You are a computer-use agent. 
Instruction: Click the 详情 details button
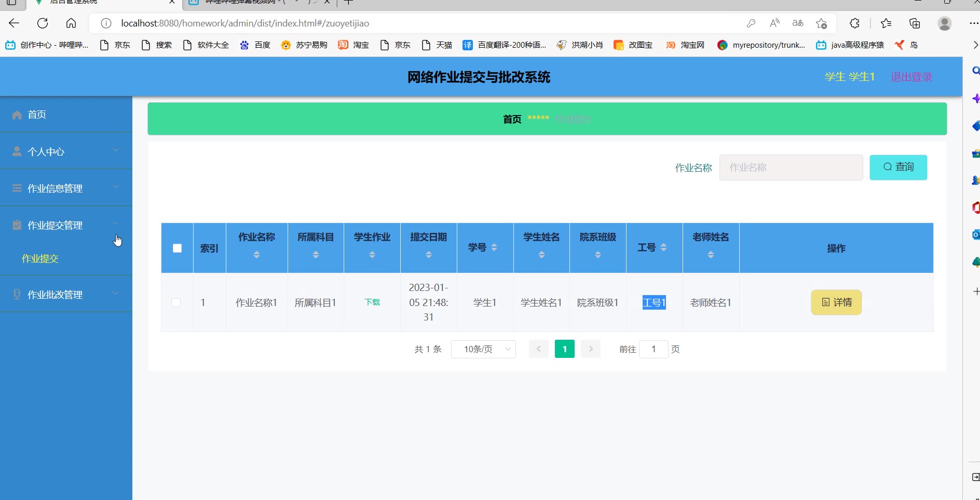(x=836, y=302)
